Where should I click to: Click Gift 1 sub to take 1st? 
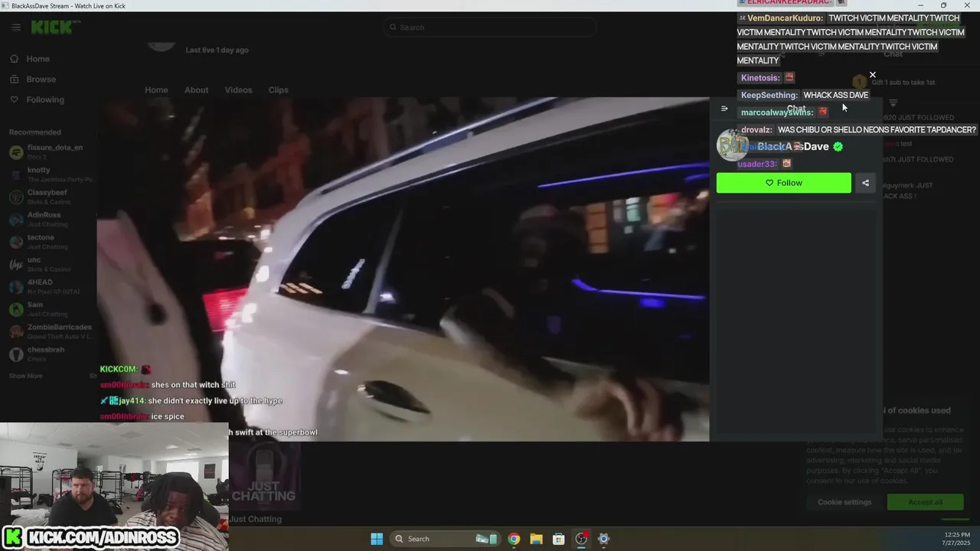[903, 83]
